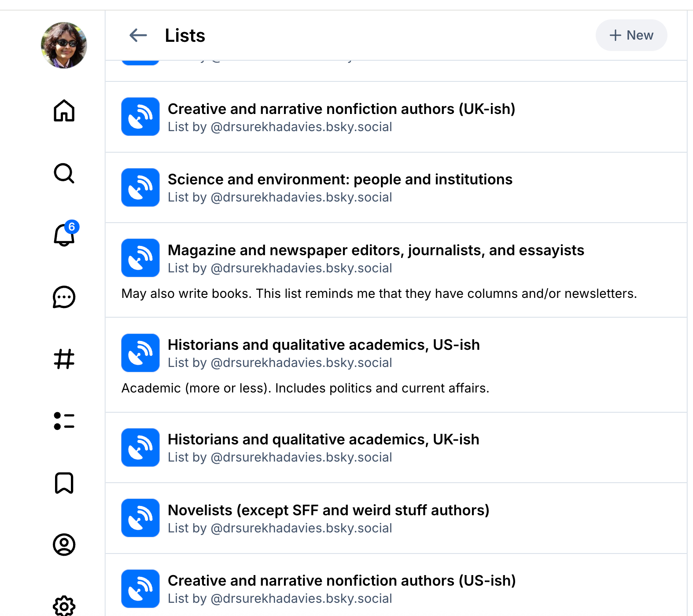
Task: Create a list with New button
Action: pyautogui.click(x=631, y=35)
